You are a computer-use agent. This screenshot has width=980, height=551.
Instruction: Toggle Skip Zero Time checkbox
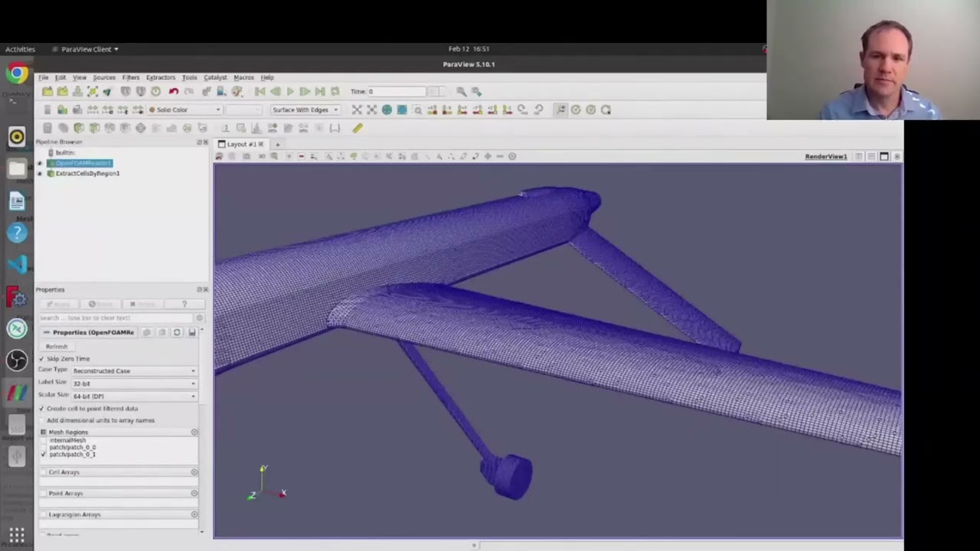click(x=41, y=358)
